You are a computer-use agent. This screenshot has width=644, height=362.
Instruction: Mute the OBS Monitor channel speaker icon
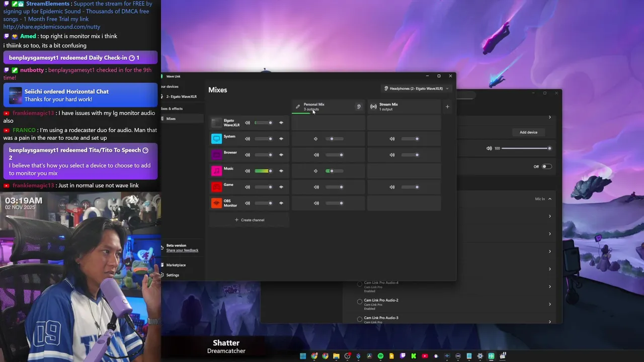point(248,203)
